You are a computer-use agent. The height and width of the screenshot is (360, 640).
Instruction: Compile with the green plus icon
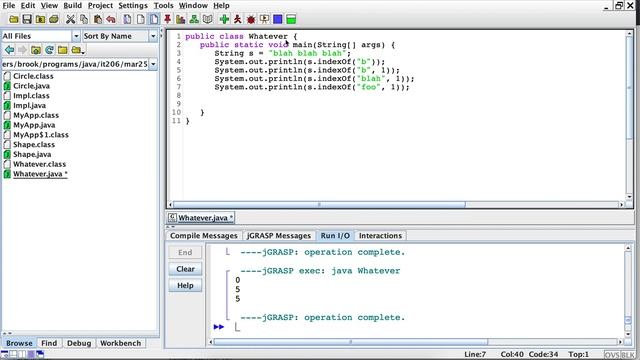224,19
